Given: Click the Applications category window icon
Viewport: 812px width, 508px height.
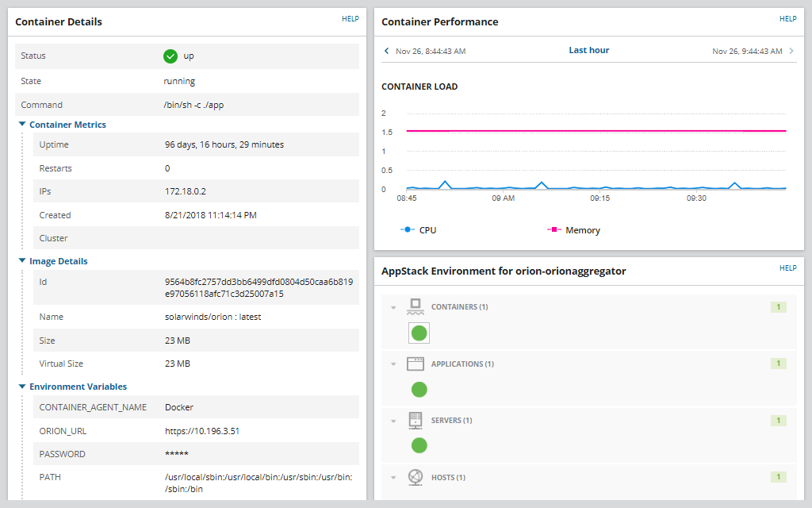Looking at the screenshot, I should pyautogui.click(x=416, y=364).
